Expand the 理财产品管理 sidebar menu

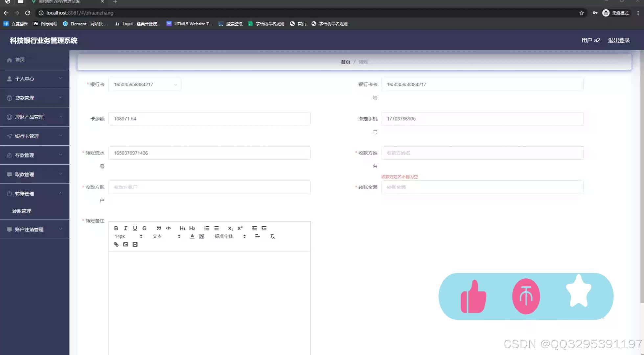[34, 117]
